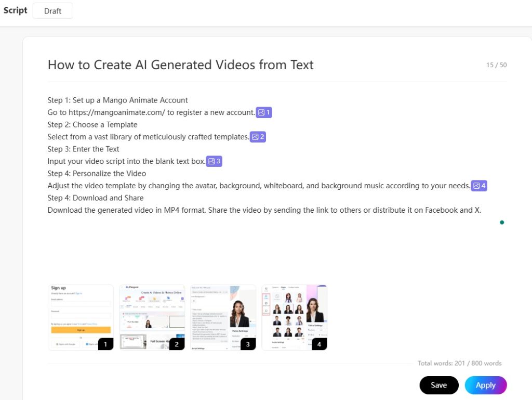Open the Sign up screenshot thumbnail

[x=81, y=317]
